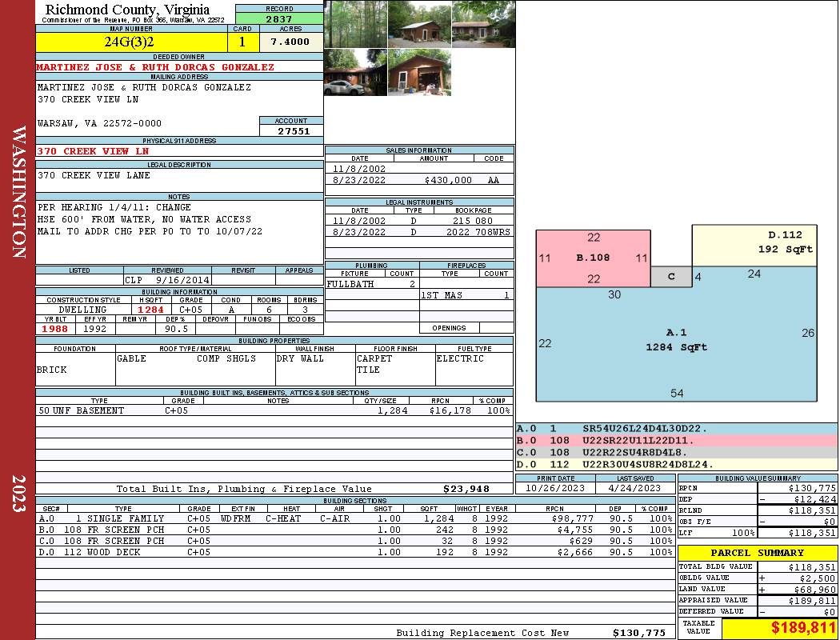840x640 pixels.
Task: Click the effective year 1992 beside year built
Action: (95, 329)
